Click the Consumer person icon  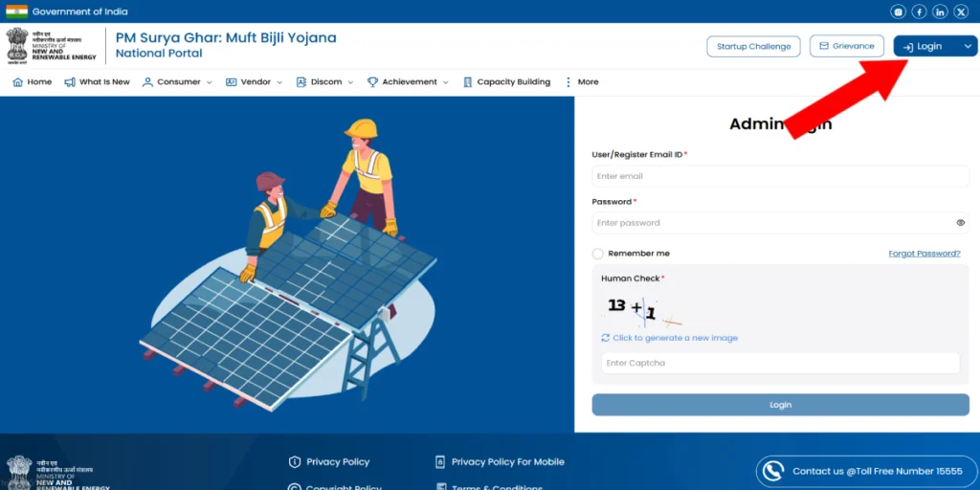pos(147,82)
